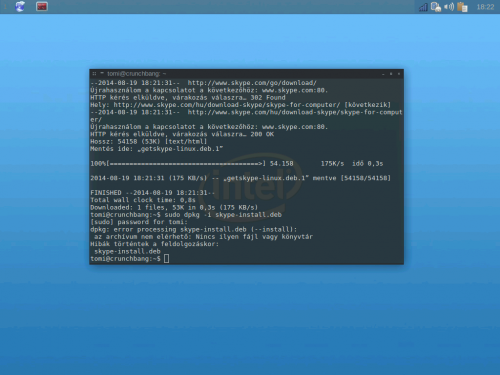Minimize the terminal window
500x375 pixels.
pos(383,74)
